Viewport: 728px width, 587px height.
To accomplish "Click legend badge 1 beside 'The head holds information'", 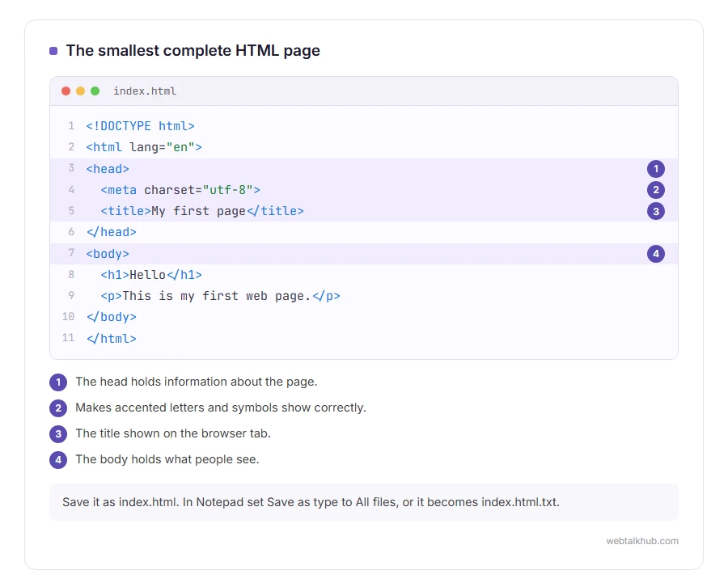I will point(58,382).
